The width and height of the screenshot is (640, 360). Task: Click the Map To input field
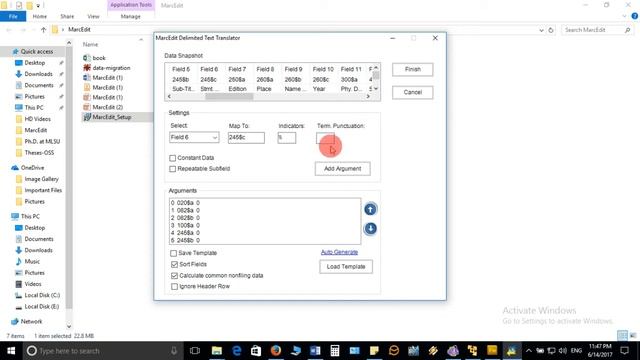[x=246, y=138]
